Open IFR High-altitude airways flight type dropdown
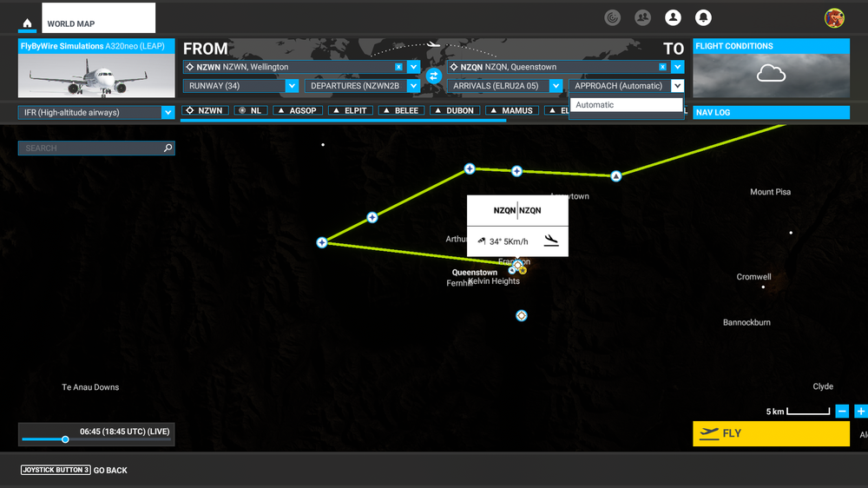This screenshot has width=868, height=488. 168,112
